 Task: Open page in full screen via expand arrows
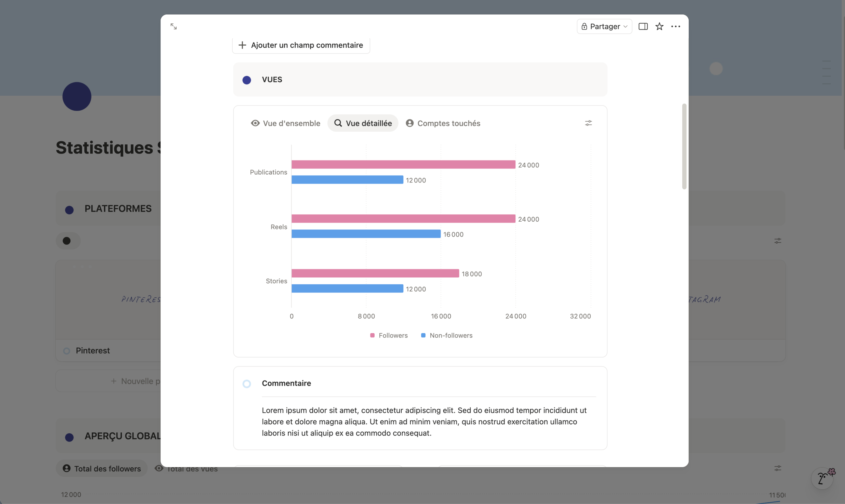point(174,26)
